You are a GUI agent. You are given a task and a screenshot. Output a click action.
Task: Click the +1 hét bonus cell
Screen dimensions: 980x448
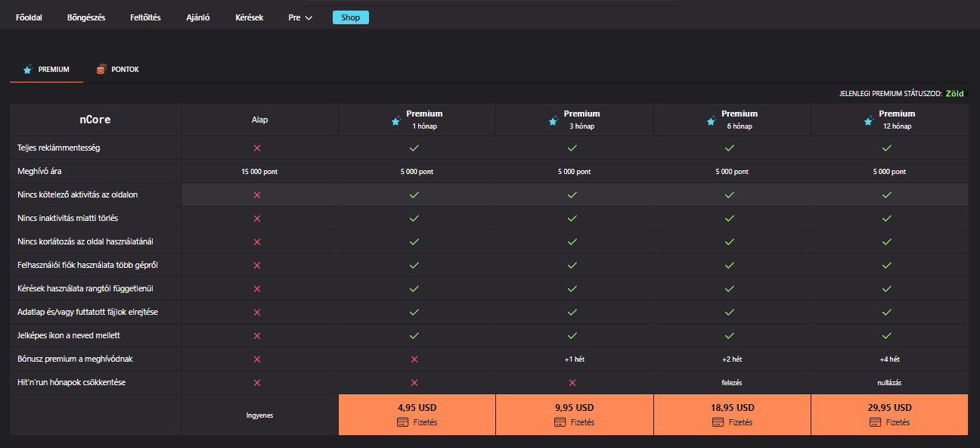click(x=575, y=359)
